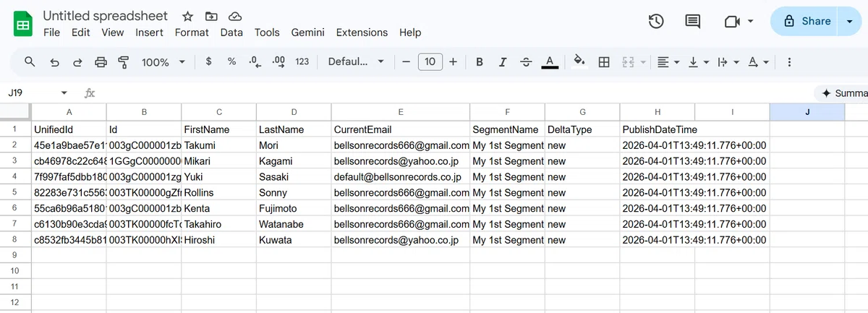Print the spreadsheet
Viewport: 868px width, 313px height.
click(x=101, y=62)
